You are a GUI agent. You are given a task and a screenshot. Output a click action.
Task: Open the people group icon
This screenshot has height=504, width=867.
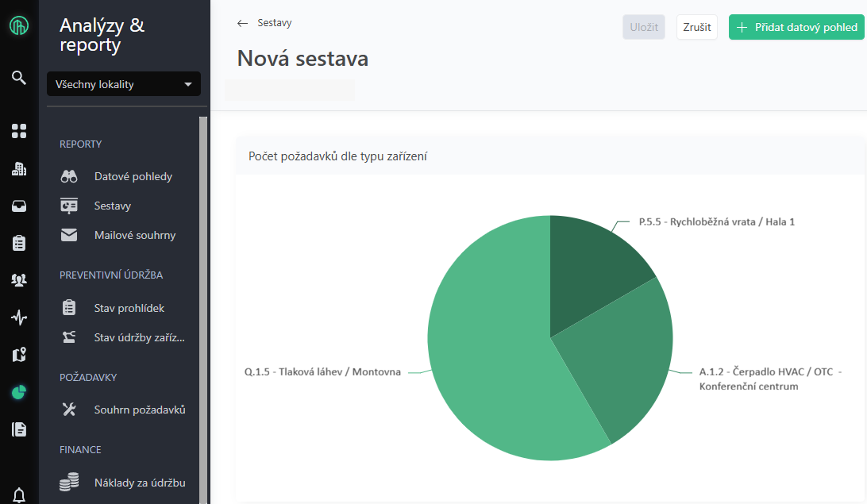pyautogui.click(x=19, y=280)
